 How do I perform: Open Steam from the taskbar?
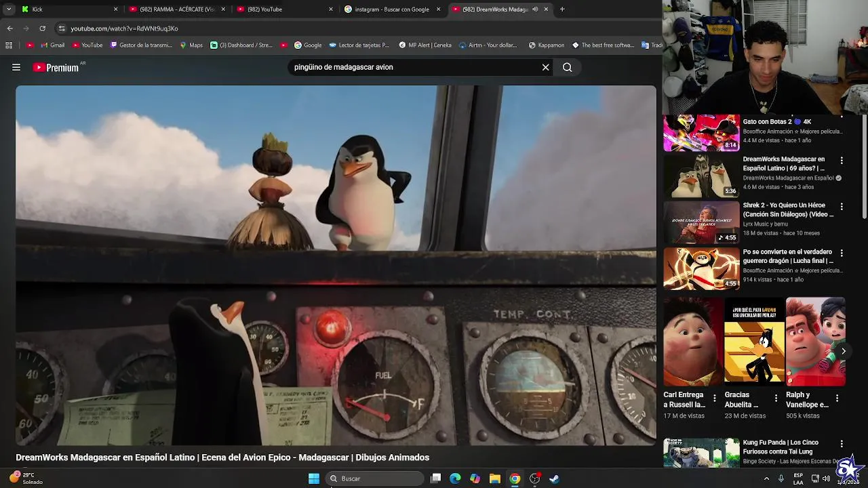(x=554, y=479)
